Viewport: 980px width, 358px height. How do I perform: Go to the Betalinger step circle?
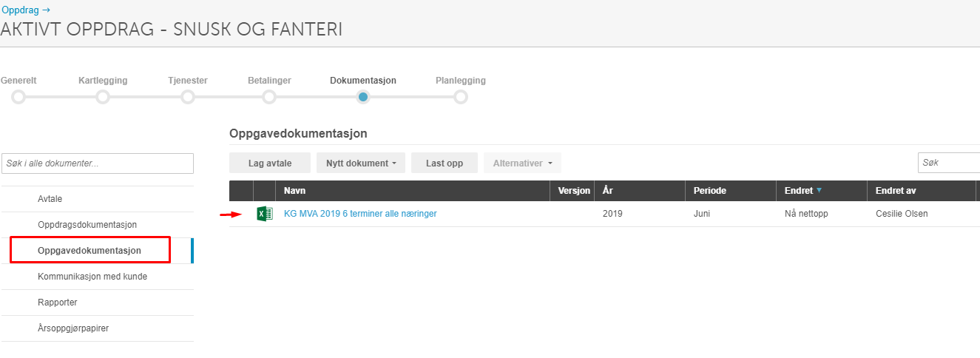tap(269, 97)
